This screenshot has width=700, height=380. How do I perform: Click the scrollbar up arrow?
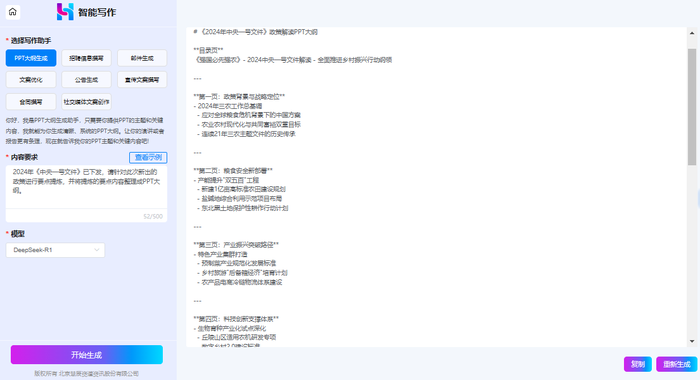pyautogui.click(x=692, y=33)
